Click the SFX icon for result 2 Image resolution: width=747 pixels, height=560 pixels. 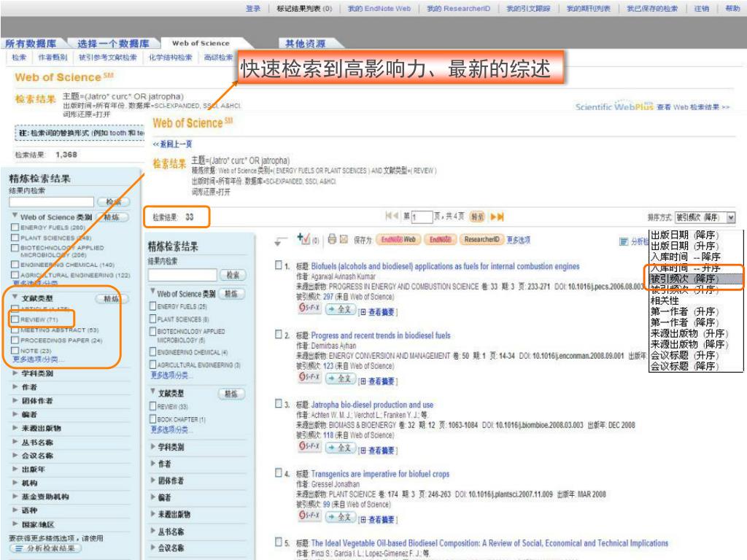tap(309, 377)
